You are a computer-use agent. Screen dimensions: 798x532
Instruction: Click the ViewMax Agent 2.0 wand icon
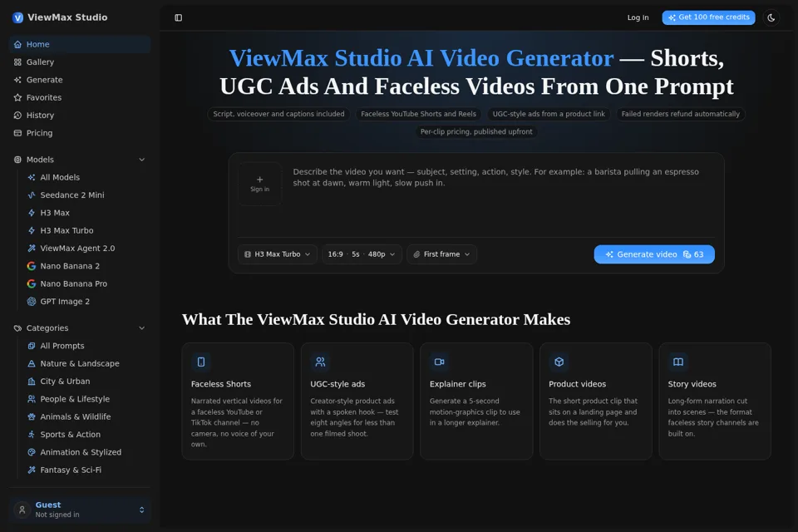[x=32, y=248]
